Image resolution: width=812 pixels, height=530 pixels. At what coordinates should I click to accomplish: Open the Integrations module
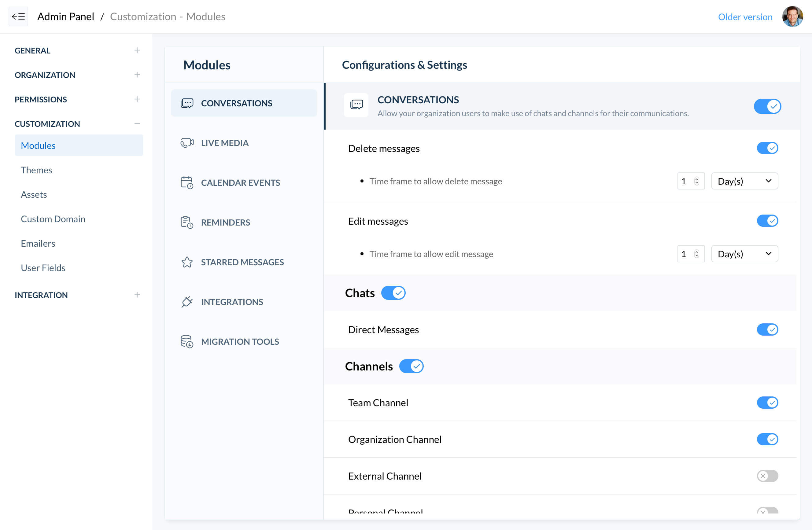pos(232,301)
